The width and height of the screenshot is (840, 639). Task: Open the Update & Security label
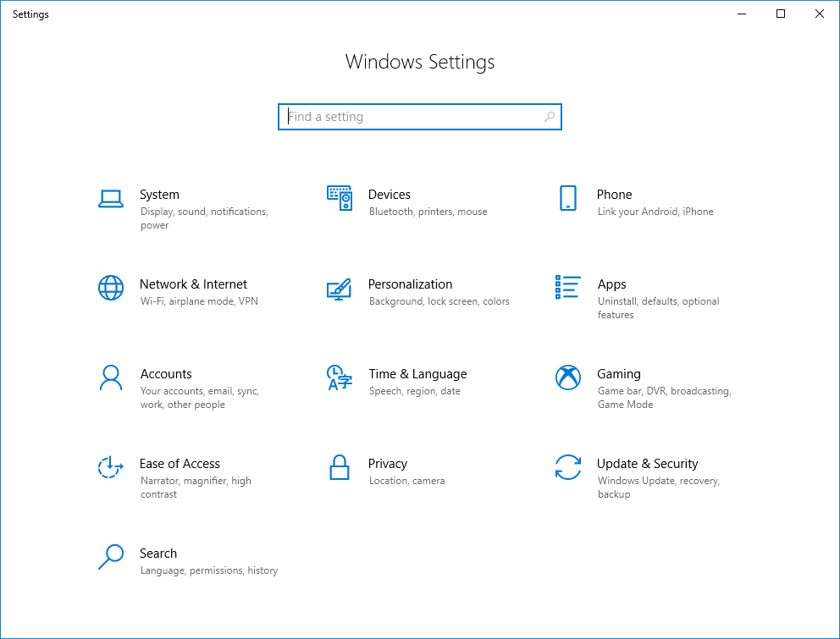(x=647, y=464)
